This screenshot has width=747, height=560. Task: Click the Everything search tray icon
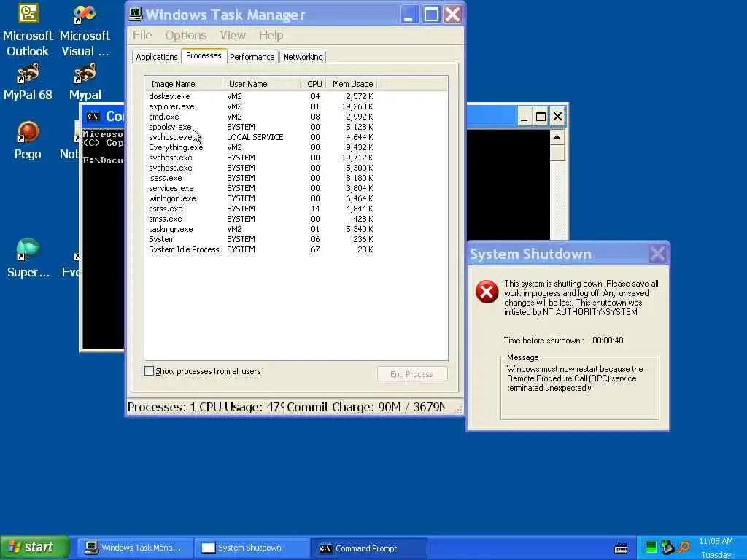pyautogui.click(x=684, y=548)
